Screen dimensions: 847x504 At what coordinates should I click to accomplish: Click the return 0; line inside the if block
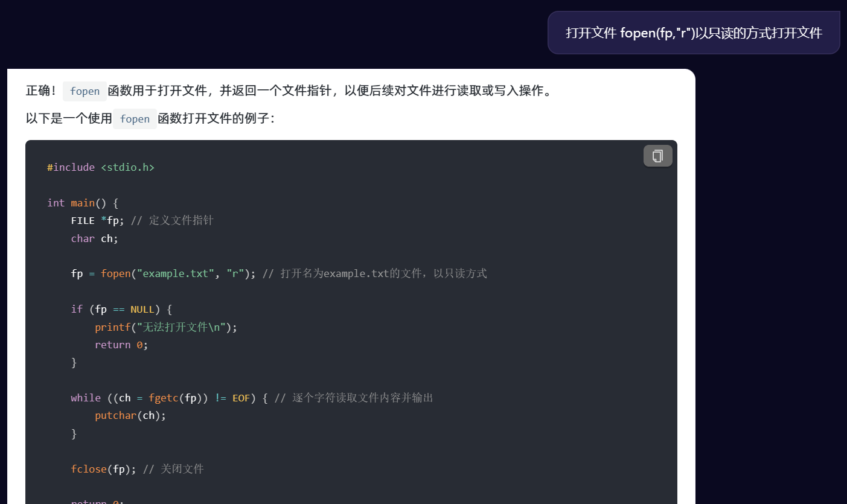(121, 345)
